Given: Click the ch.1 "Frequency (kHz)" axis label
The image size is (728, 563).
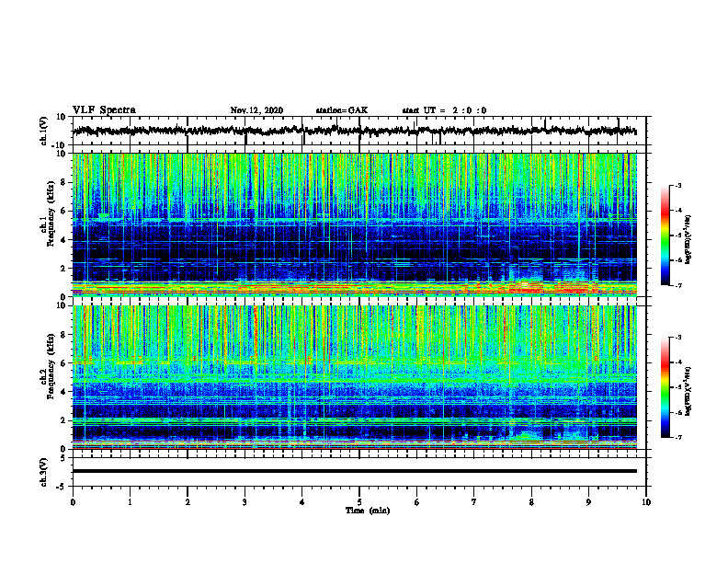Looking at the screenshot, I should click(51, 213).
